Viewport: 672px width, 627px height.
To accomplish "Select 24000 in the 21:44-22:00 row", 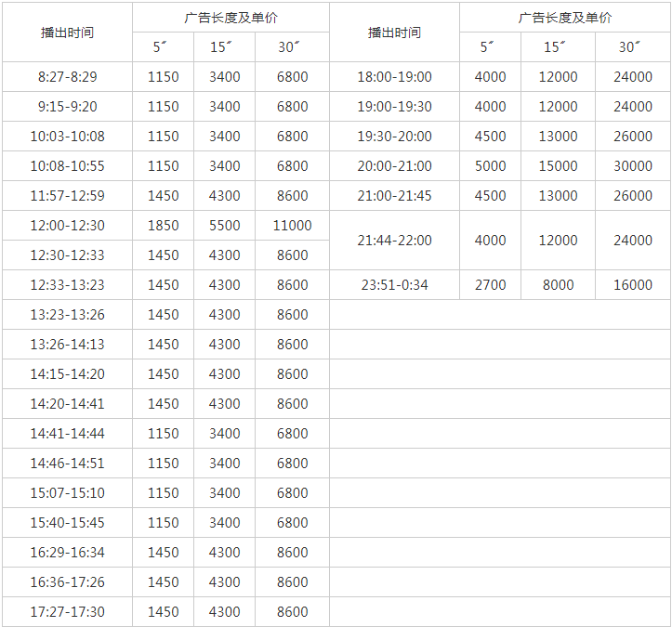I will pyautogui.click(x=633, y=241).
